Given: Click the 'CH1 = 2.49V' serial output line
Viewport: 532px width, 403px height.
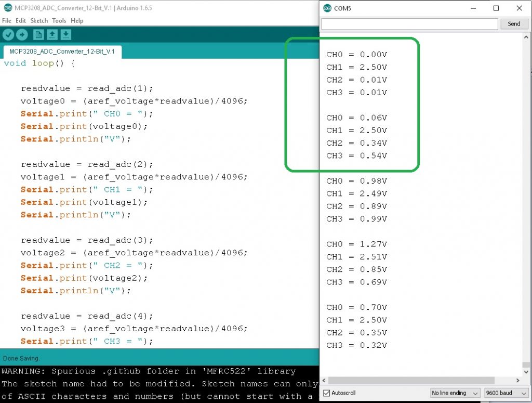Looking at the screenshot, I should click(x=356, y=194).
